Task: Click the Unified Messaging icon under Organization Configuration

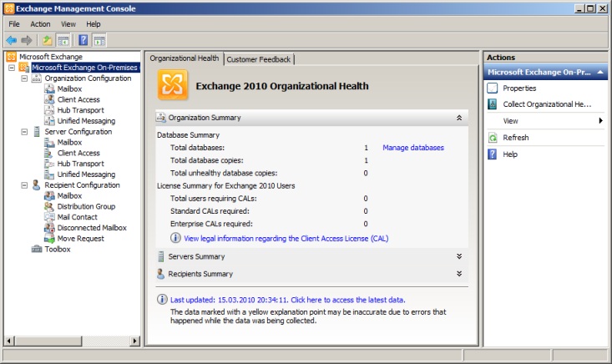Action: (x=49, y=121)
